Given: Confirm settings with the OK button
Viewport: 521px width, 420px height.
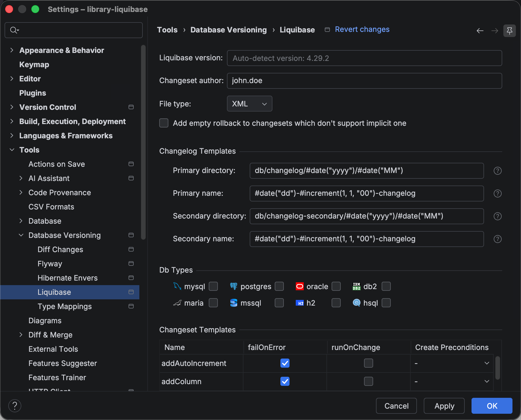Looking at the screenshot, I should click(x=492, y=406).
